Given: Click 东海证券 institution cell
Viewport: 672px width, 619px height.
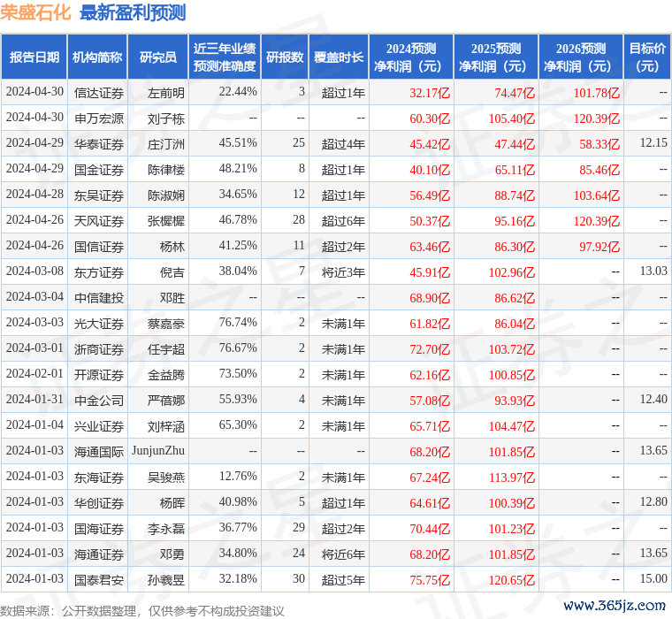Looking at the screenshot, I should [99, 478].
